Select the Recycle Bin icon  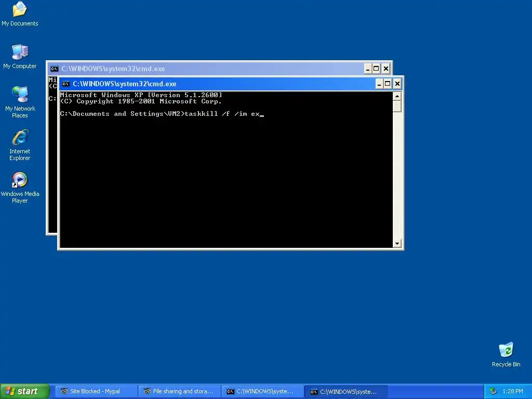pos(506,354)
